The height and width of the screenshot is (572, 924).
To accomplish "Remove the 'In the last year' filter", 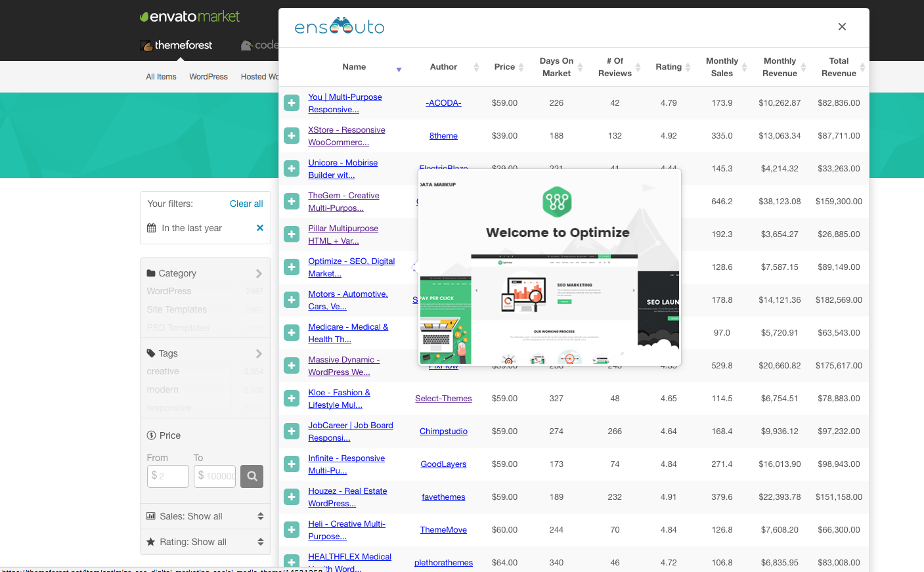I will click(260, 228).
